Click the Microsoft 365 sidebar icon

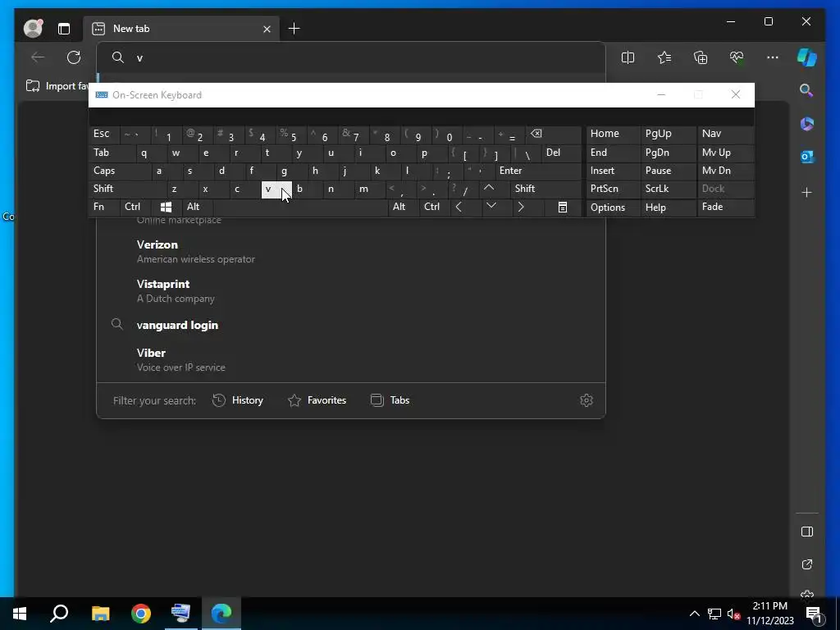(807, 124)
